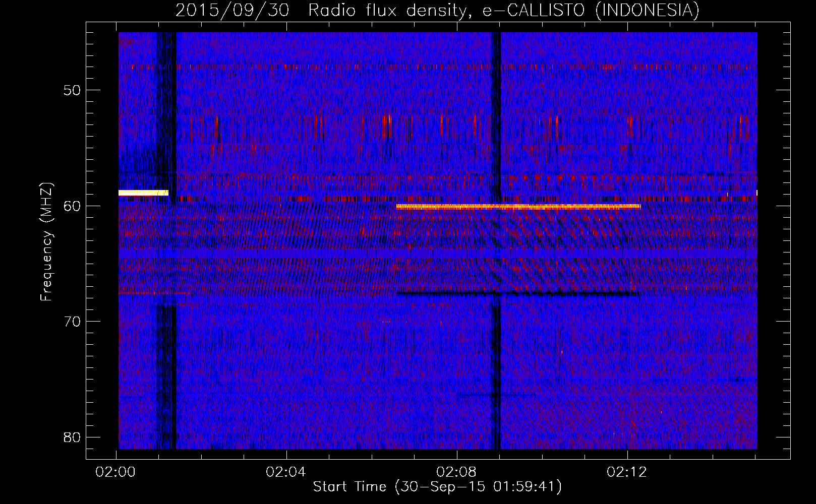Screen dimensions: 816x504
Task: Click the 02:08 time tick label
Action: click(x=457, y=472)
